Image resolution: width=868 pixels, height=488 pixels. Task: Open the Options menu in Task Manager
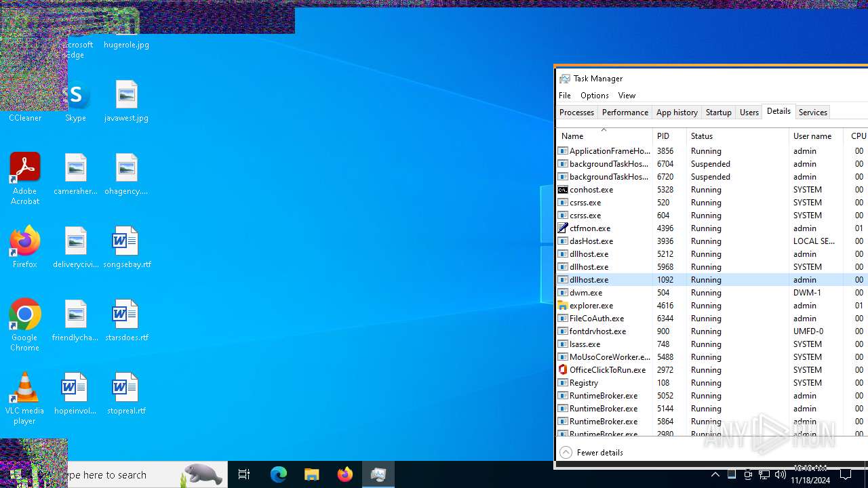595,96
